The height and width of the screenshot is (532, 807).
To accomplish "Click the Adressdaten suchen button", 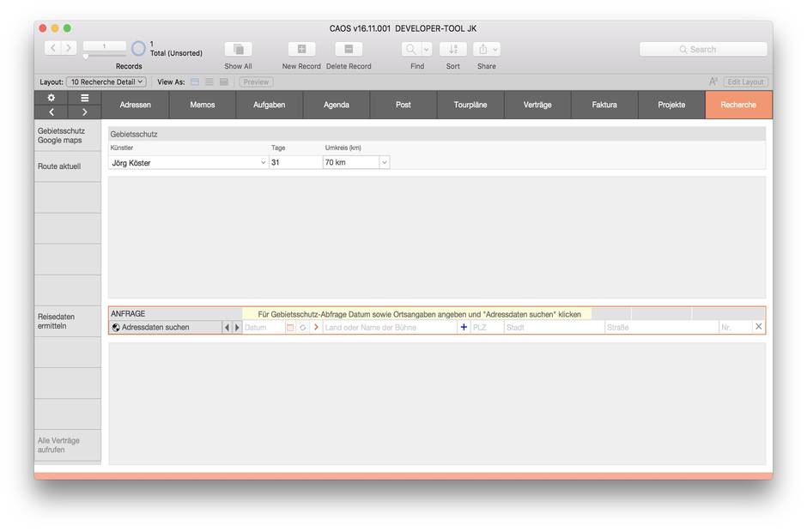I will [165, 327].
